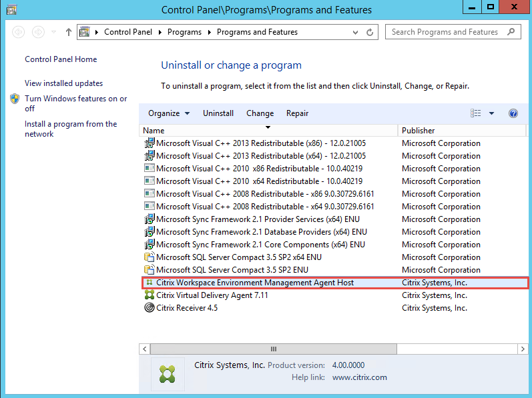This screenshot has height=398, width=532.
Task: Click icon of Visual C++ 2013 x64 entry
Action: point(150,156)
